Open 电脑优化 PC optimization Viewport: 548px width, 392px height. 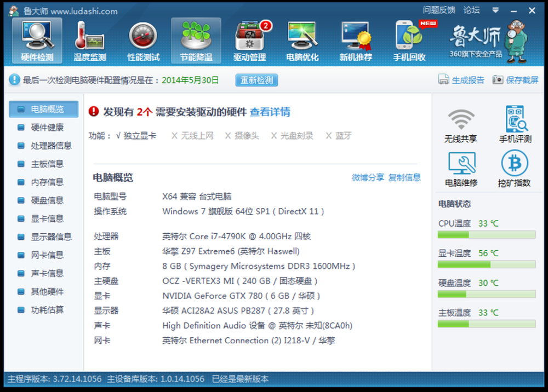point(302,41)
